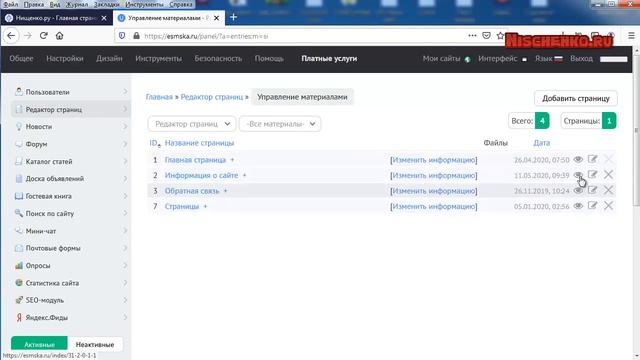Click Выход to log out
The height and width of the screenshot is (360, 640).
(581, 59)
